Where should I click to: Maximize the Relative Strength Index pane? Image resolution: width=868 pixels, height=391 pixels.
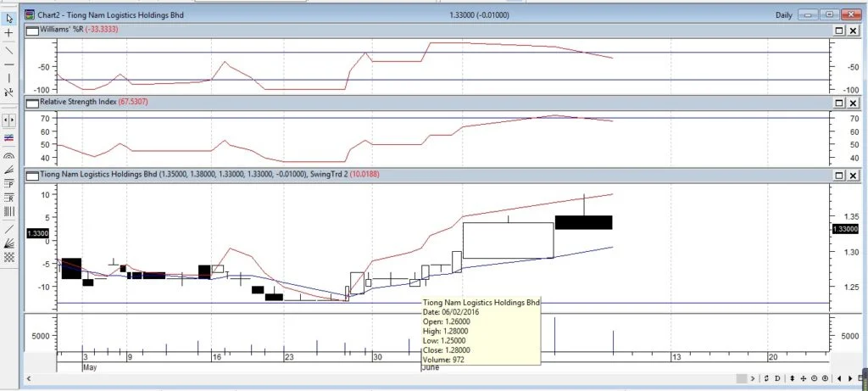[839, 103]
